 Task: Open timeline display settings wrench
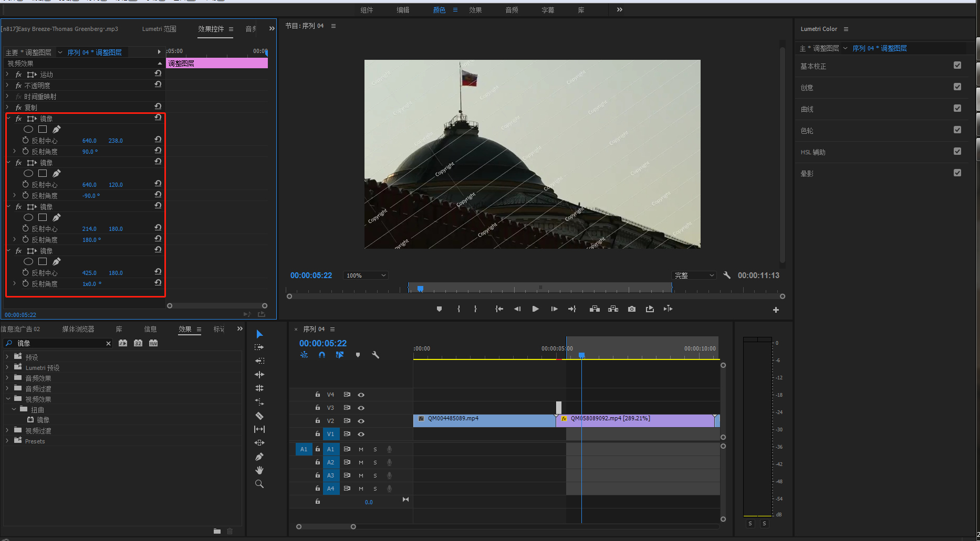(376, 355)
